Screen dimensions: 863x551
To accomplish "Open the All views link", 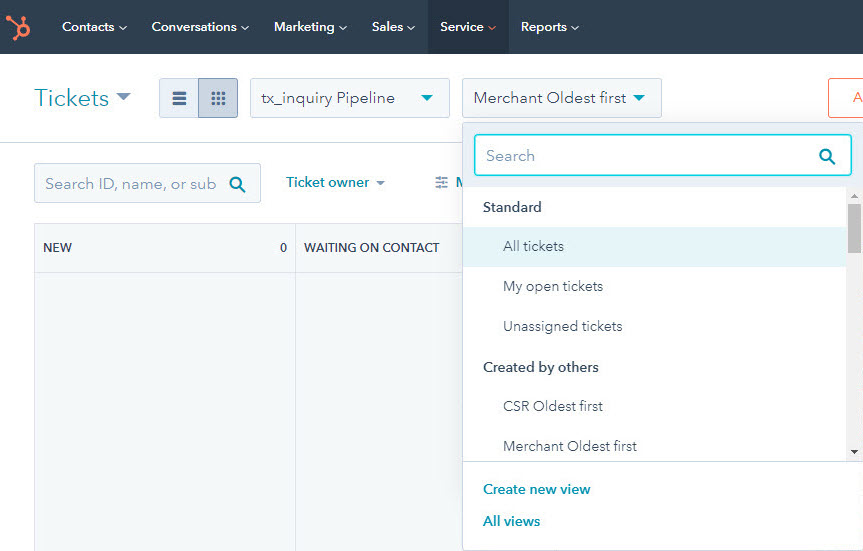I will 511,521.
